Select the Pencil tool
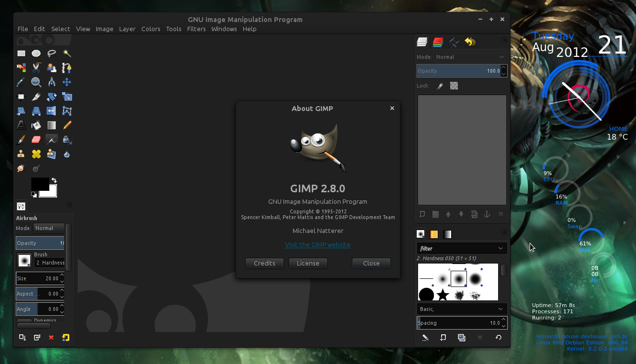636x364 pixels. 67,125
